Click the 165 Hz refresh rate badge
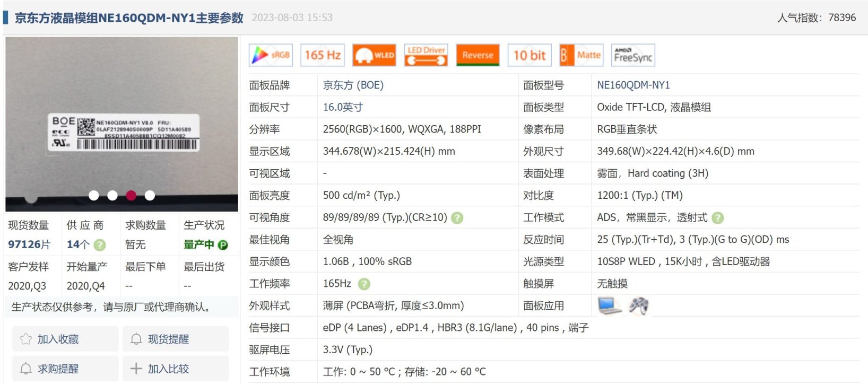 [323, 55]
